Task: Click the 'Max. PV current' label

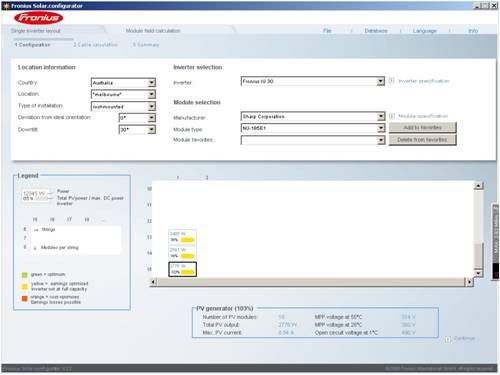Action: tap(222, 333)
